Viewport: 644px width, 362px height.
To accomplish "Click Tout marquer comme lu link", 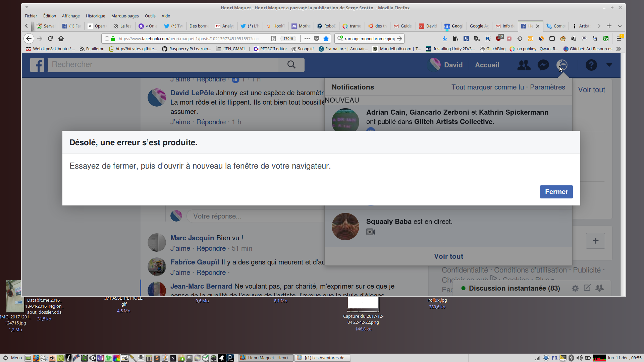I will tap(487, 87).
